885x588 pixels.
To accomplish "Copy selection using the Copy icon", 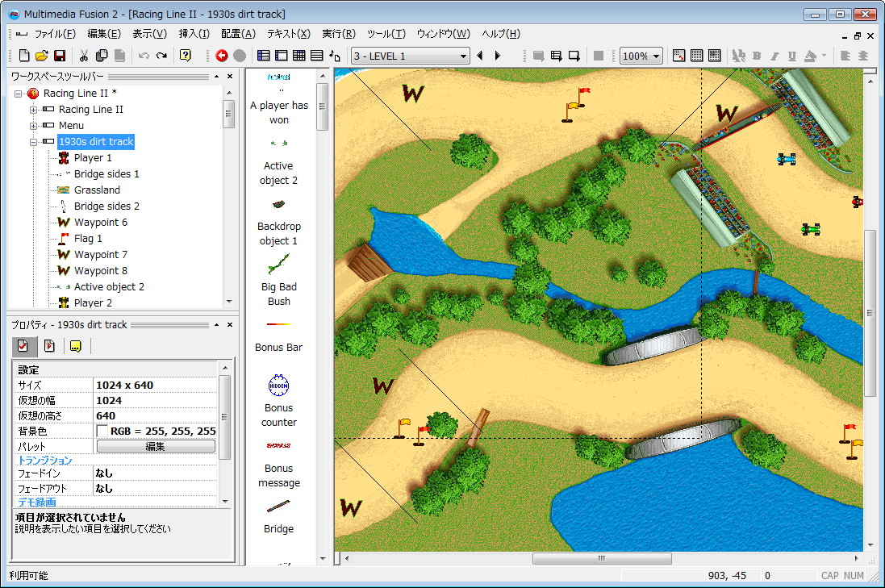I will point(102,56).
